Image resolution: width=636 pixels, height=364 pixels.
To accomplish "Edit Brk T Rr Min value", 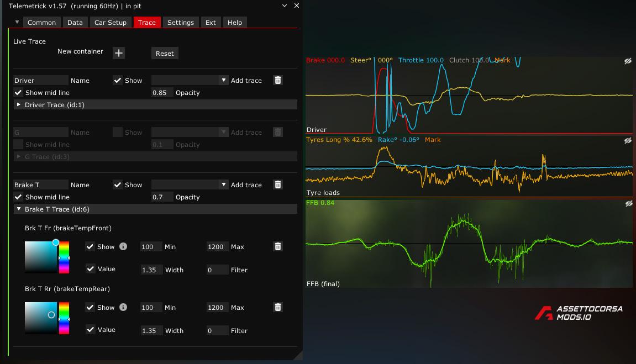I will tap(151, 307).
